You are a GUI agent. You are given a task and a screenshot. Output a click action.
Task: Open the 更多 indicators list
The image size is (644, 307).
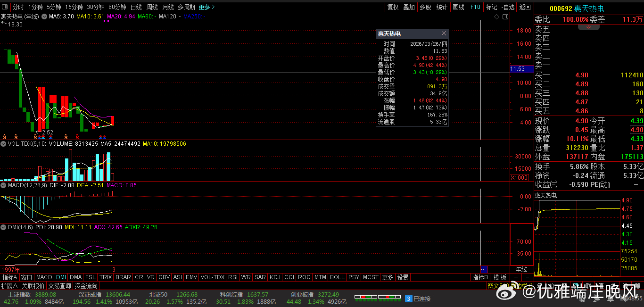[x=388, y=277]
